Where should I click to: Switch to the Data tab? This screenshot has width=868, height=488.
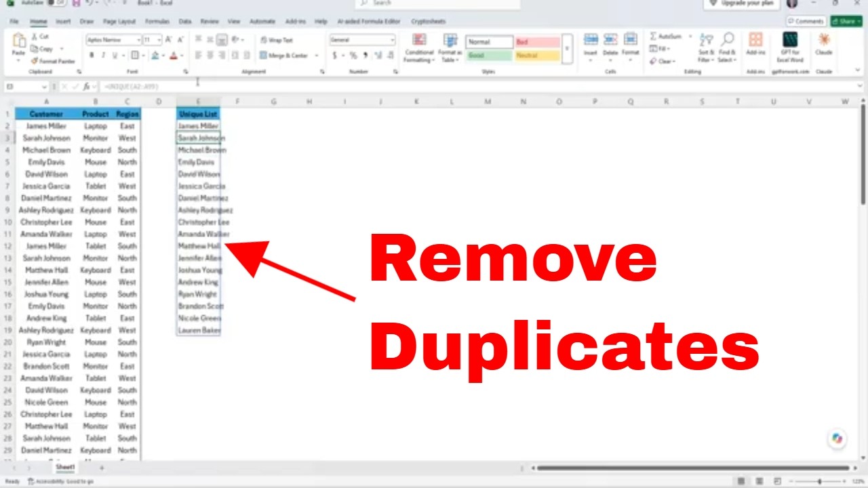click(x=184, y=22)
